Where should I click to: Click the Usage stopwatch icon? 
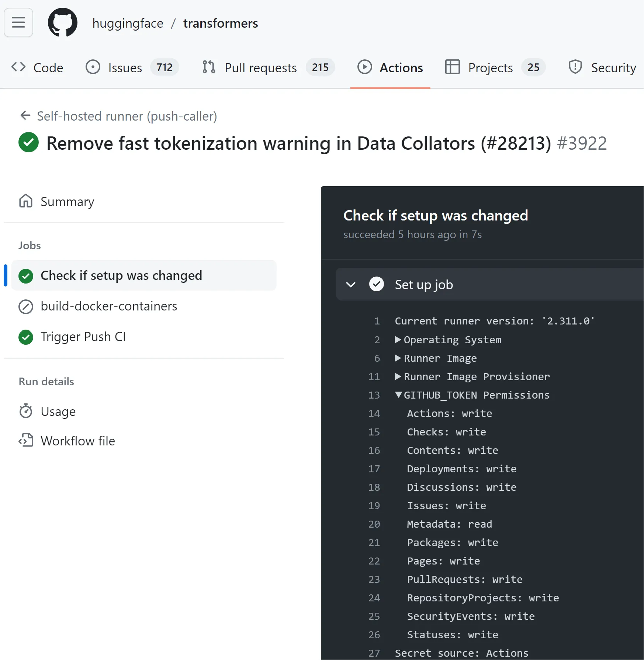click(x=26, y=411)
